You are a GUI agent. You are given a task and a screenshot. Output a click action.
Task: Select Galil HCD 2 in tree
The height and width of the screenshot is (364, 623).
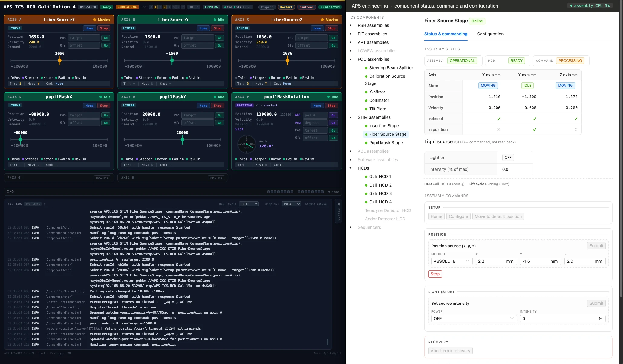click(x=380, y=185)
